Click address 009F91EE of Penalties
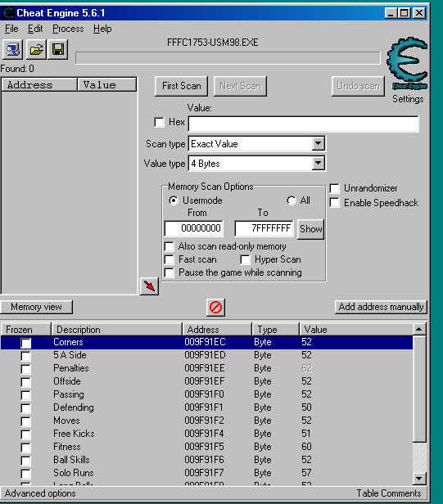Screen dimensions: 443x504 click(x=204, y=368)
